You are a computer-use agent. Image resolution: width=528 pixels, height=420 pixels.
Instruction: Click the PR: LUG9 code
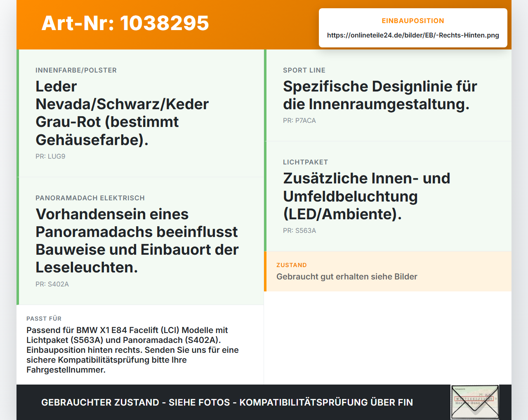[50, 156]
